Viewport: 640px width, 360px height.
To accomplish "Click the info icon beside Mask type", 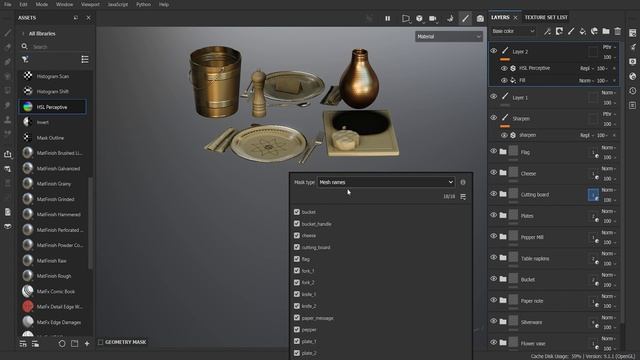I will (463, 182).
